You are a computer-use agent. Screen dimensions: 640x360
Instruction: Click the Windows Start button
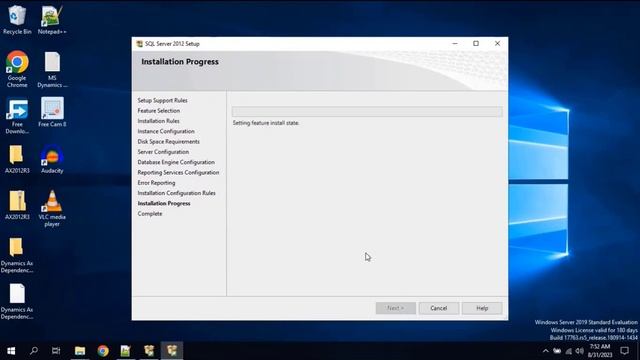pyautogui.click(x=11, y=351)
